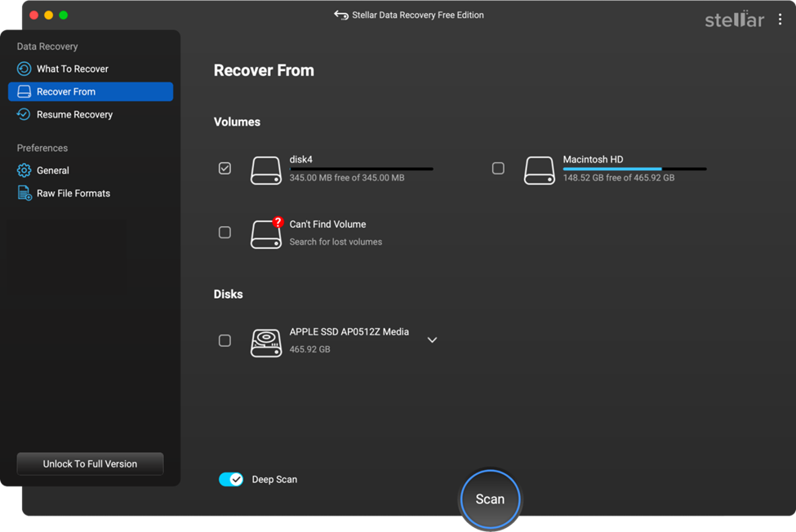Screen dimensions: 796x532
Task: Click the General preferences gear icon
Action: click(x=24, y=170)
